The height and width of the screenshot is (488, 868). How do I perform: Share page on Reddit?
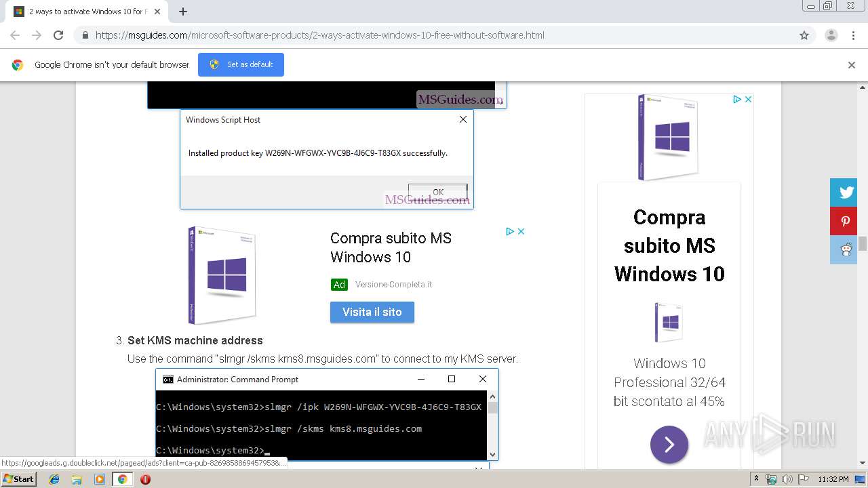click(845, 249)
